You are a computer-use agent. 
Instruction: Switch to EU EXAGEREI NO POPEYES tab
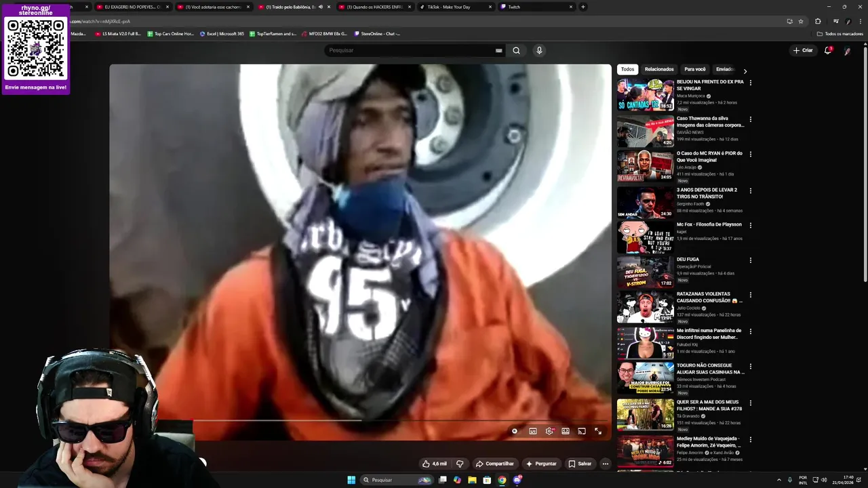point(132,7)
